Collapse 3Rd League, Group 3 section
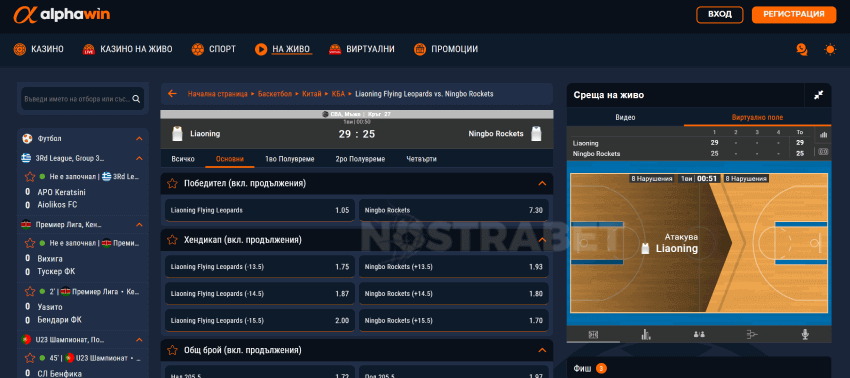This screenshot has width=850, height=378. coord(139,158)
